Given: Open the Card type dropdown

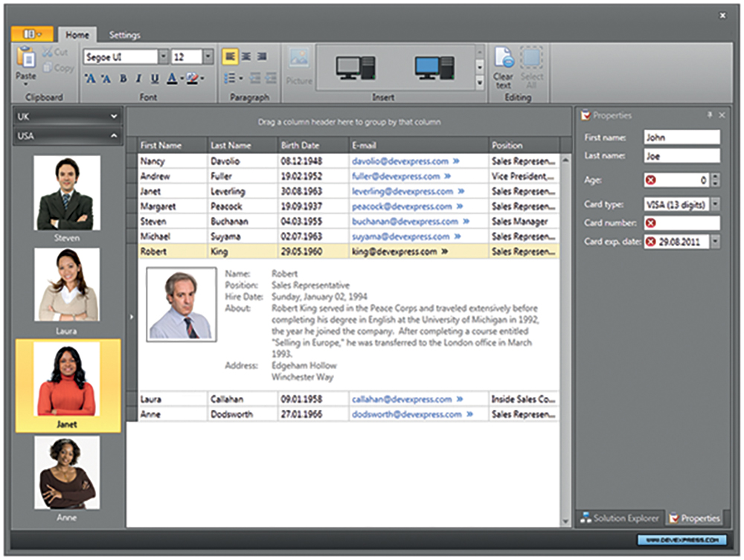Looking at the screenshot, I should click(x=715, y=204).
